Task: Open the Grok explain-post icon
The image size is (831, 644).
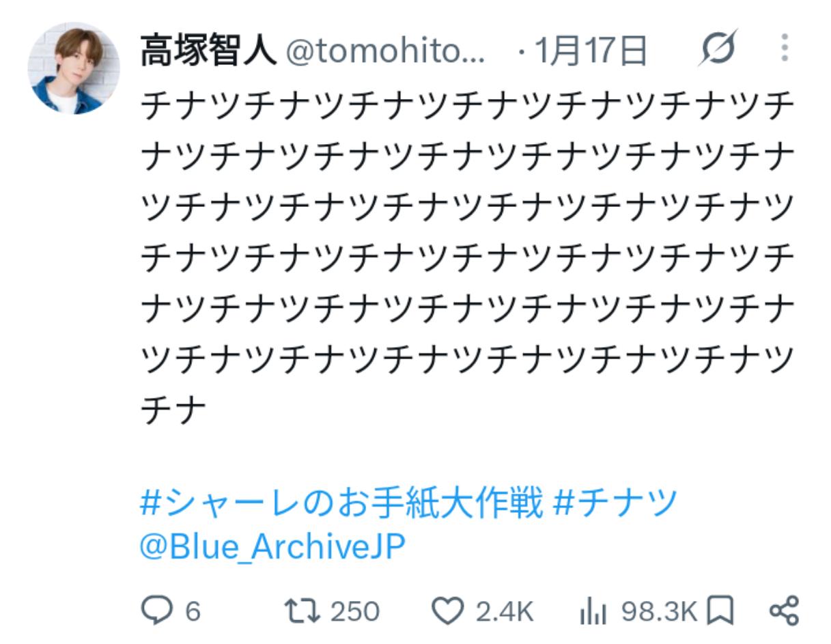Action: [718, 48]
